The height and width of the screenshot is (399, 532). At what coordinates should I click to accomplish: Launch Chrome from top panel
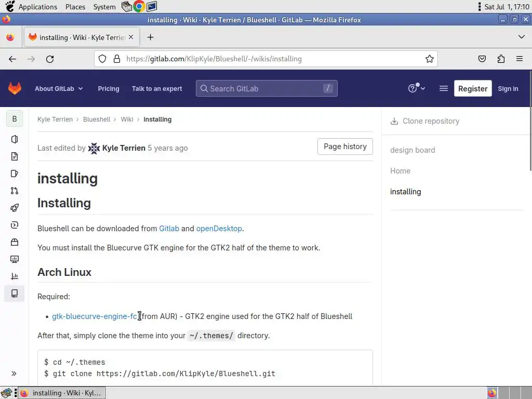pyautogui.click(x=139, y=6)
